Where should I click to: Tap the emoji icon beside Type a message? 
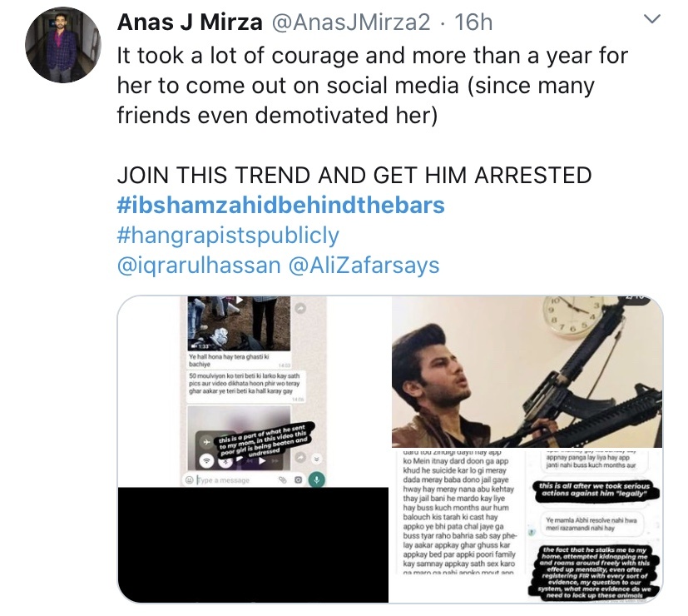pyautogui.click(x=190, y=479)
